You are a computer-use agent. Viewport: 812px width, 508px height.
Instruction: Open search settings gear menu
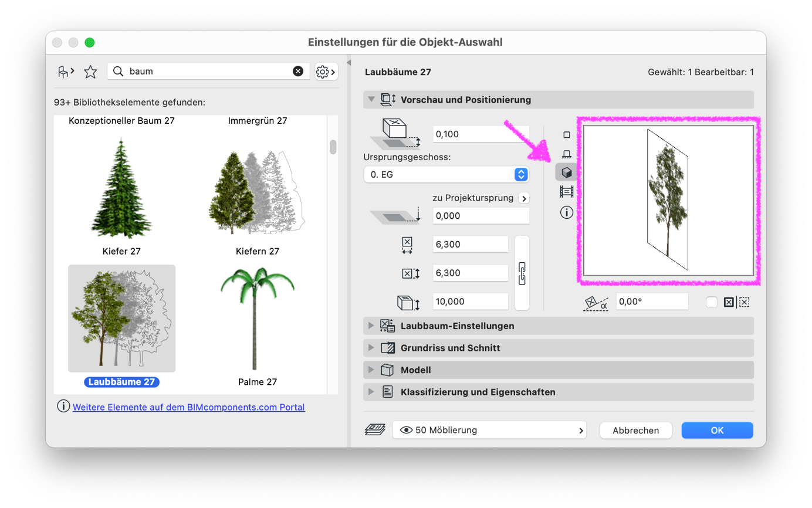(x=326, y=72)
